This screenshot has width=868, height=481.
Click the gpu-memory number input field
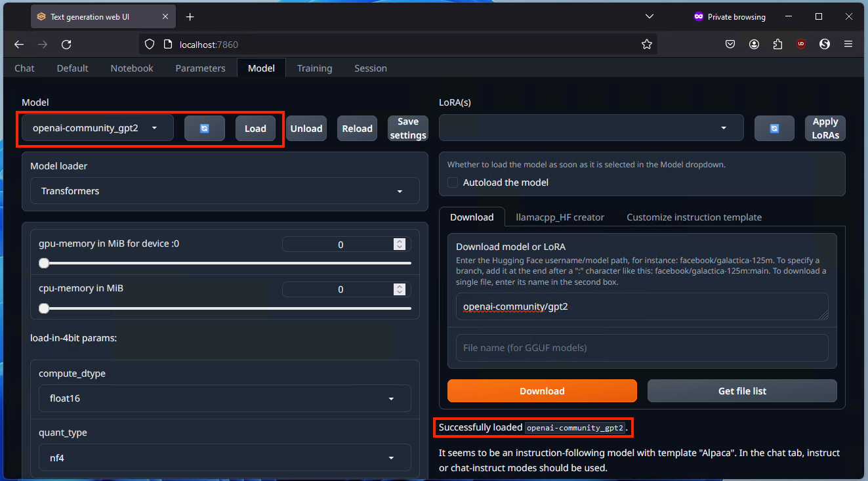346,245
